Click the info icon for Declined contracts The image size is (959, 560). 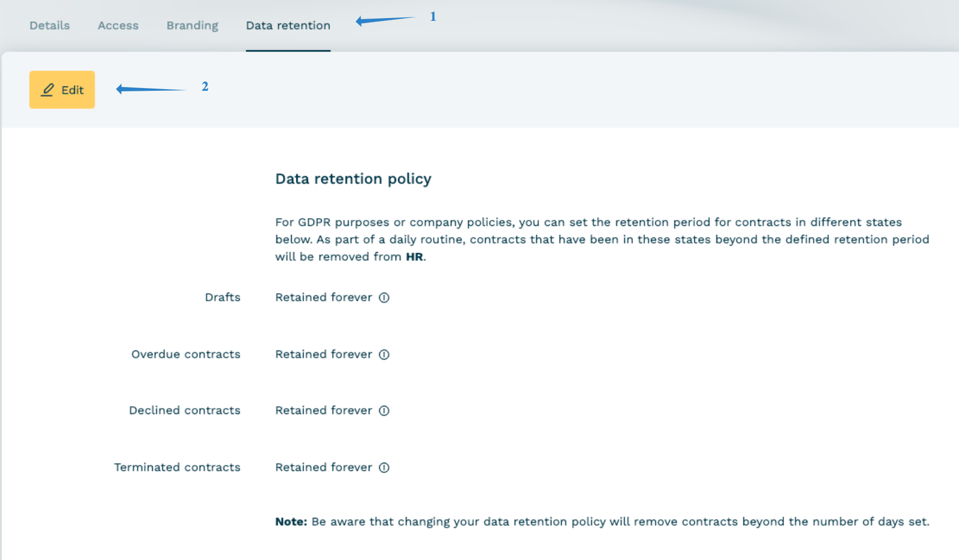pos(384,411)
